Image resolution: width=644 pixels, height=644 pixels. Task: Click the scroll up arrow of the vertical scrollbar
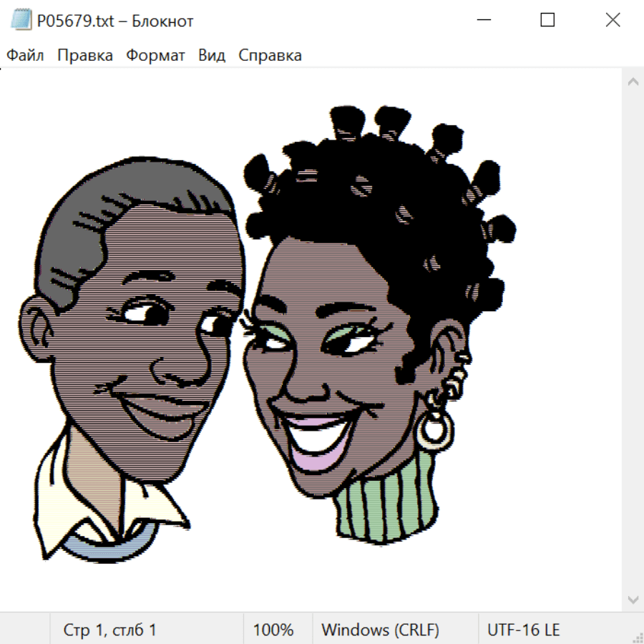(633, 82)
